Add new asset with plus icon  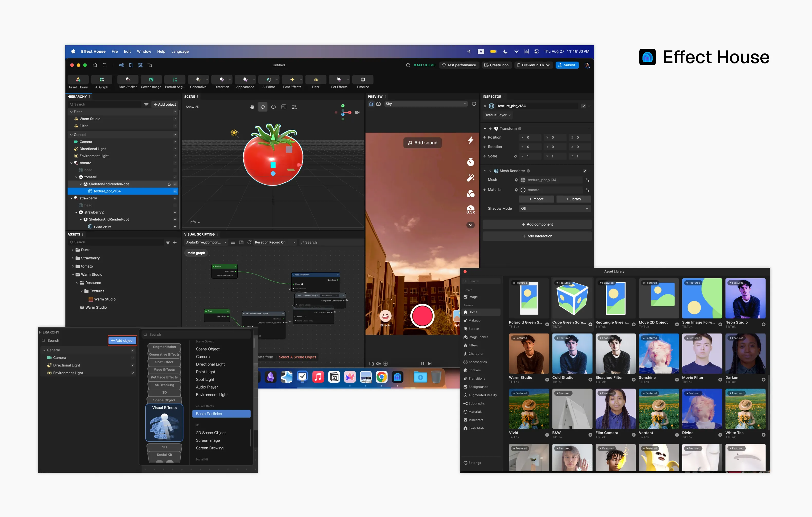coord(175,242)
